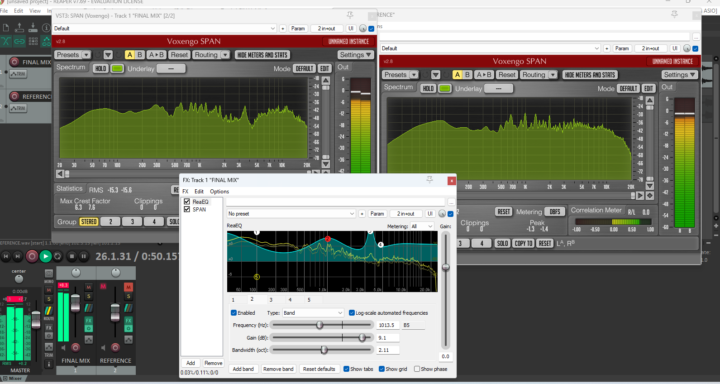Screen dimensions: 720x384
Task: Click the new project toolbar icon
Action: 6,28
